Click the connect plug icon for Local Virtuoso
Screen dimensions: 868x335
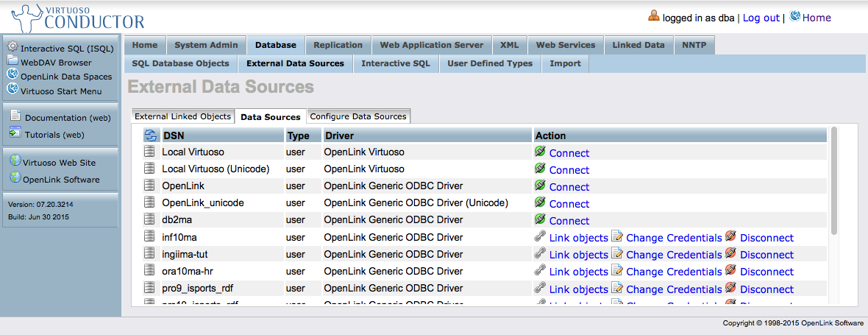540,152
